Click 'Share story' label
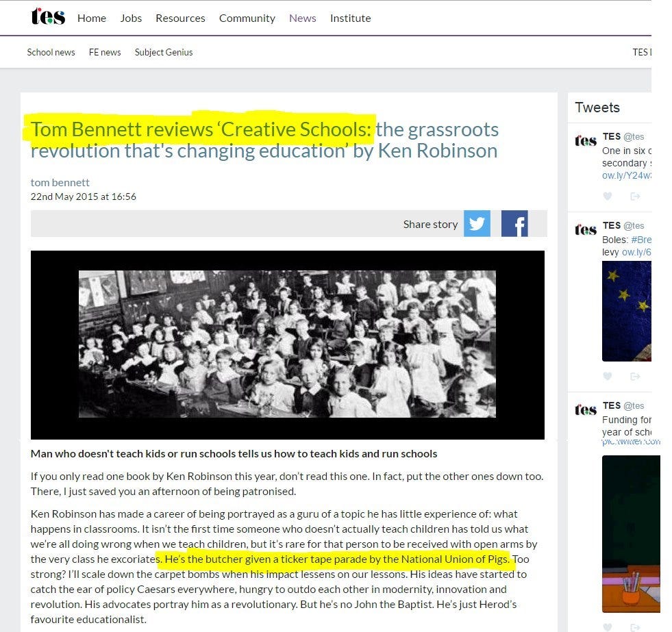 [431, 224]
